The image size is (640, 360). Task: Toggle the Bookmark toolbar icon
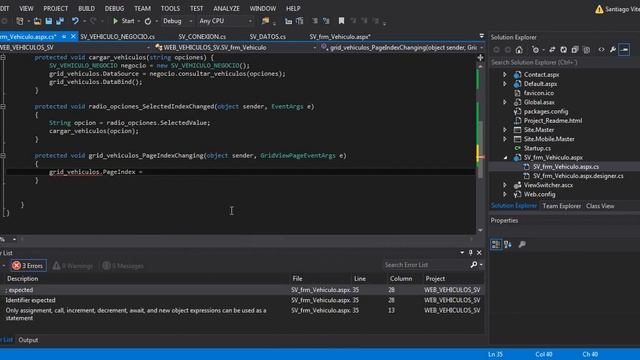341,21
